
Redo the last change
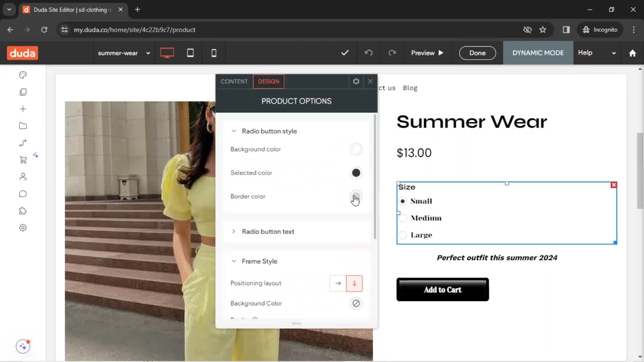coord(392,53)
